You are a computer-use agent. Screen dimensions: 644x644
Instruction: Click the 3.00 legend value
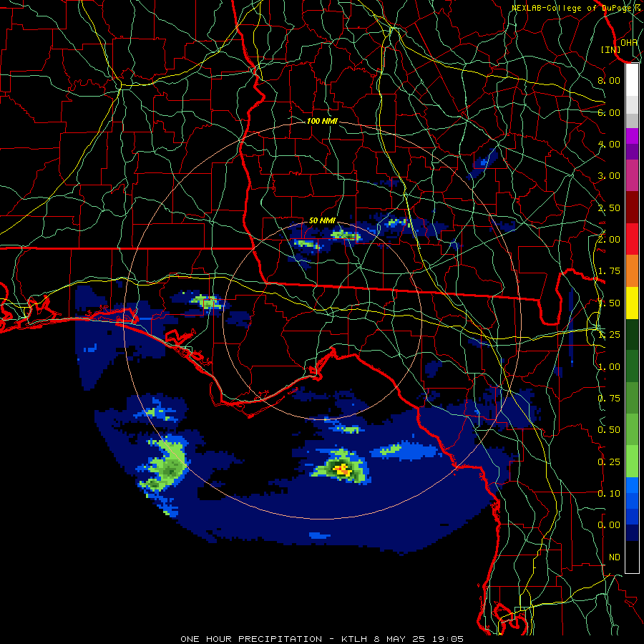(x=609, y=176)
